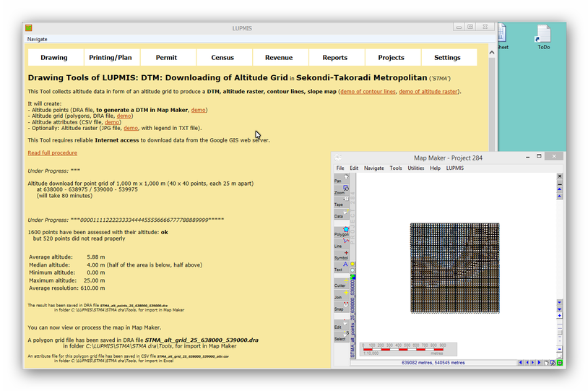
Task: Pick the Symbol tool
Action: pos(341,256)
